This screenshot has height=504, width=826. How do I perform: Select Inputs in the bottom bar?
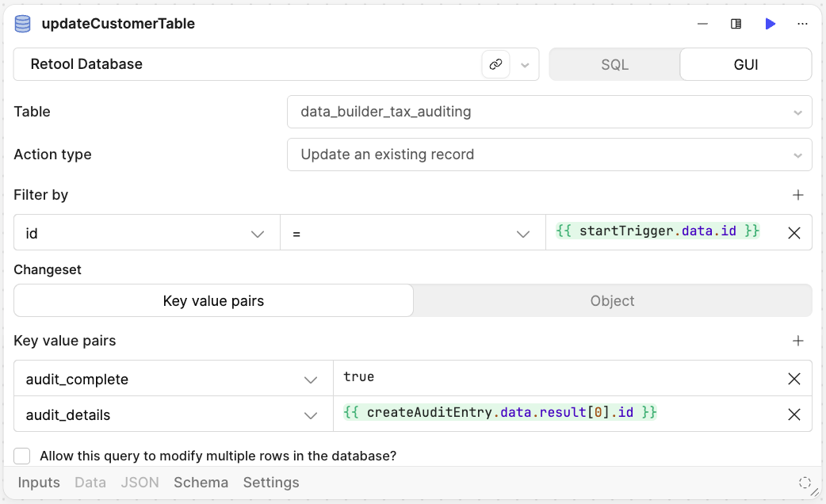[39, 482]
